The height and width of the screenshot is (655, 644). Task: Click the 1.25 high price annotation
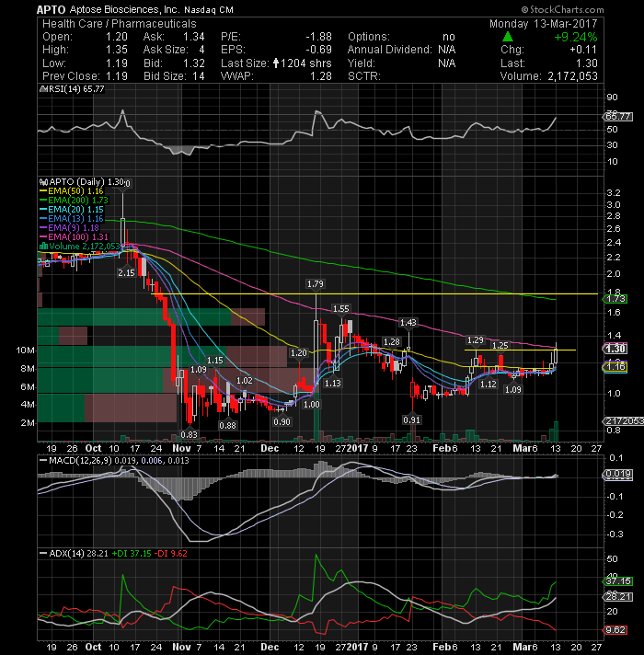pyautogui.click(x=500, y=346)
